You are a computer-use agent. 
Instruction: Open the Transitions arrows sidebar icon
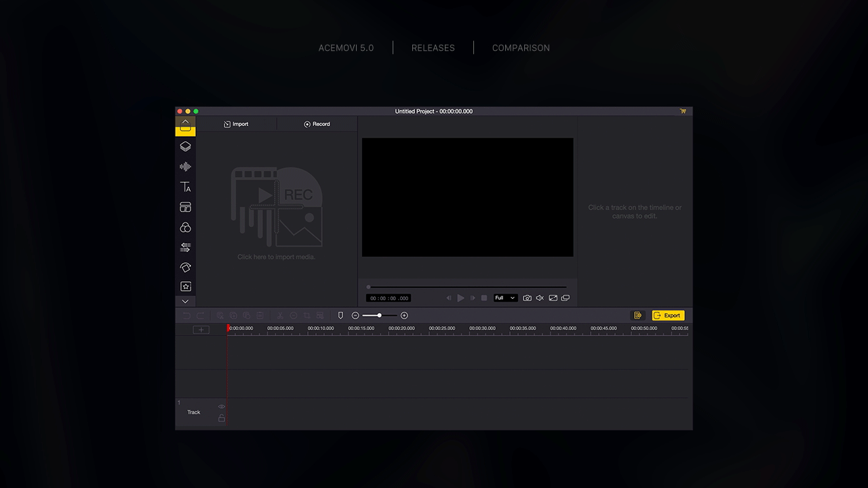185,247
